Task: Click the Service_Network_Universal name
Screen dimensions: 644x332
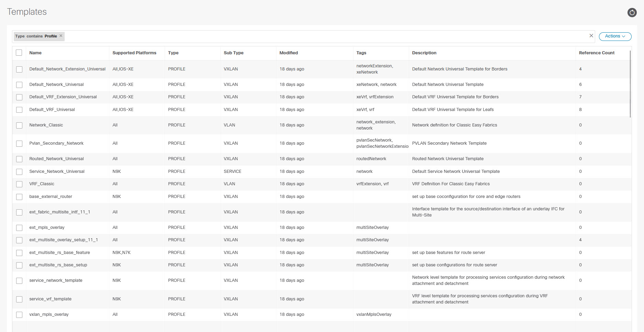Action: tap(57, 171)
